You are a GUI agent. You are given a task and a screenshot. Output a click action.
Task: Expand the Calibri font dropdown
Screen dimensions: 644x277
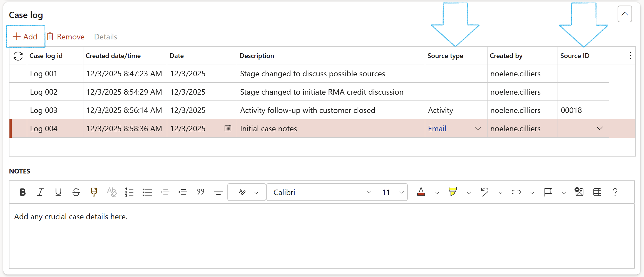[369, 192]
